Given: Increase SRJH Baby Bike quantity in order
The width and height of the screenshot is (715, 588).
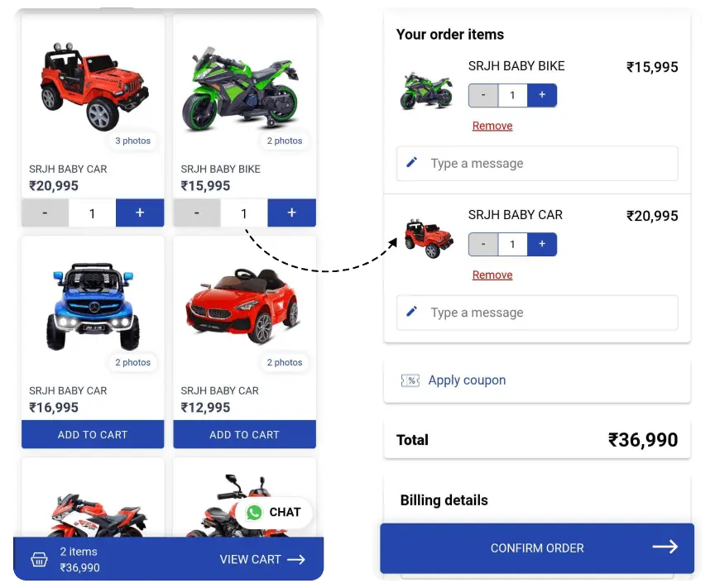Looking at the screenshot, I should point(542,95).
